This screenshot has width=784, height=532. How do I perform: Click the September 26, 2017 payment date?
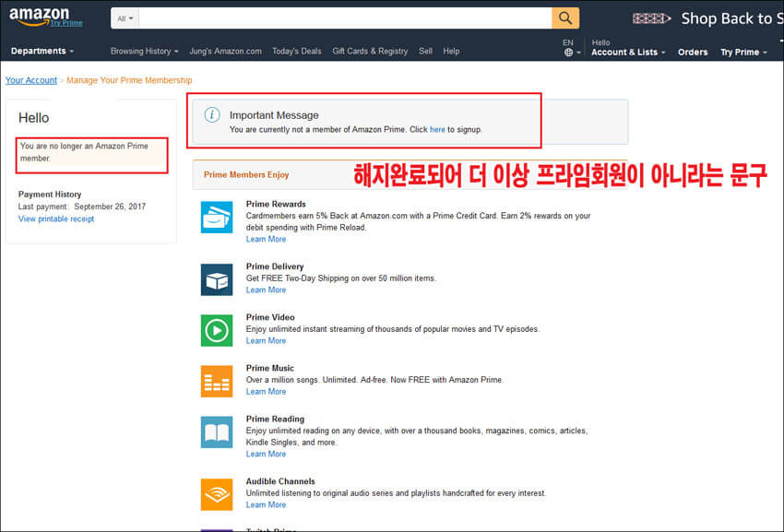click(x=110, y=207)
